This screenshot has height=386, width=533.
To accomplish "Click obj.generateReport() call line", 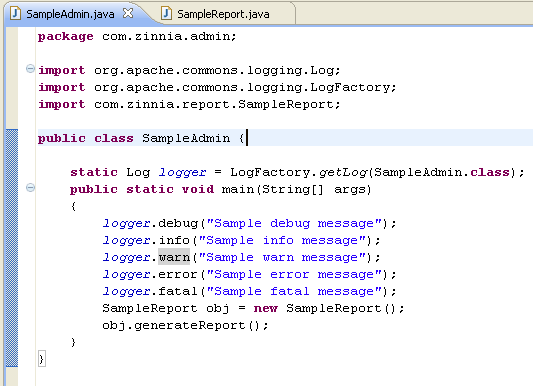I will tap(185, 326).
